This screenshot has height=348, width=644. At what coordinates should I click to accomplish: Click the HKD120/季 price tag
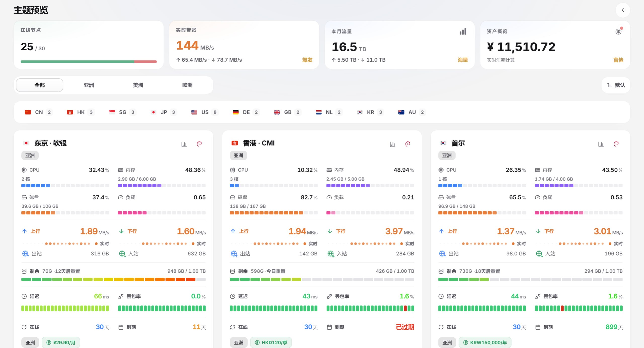(271, 342)
